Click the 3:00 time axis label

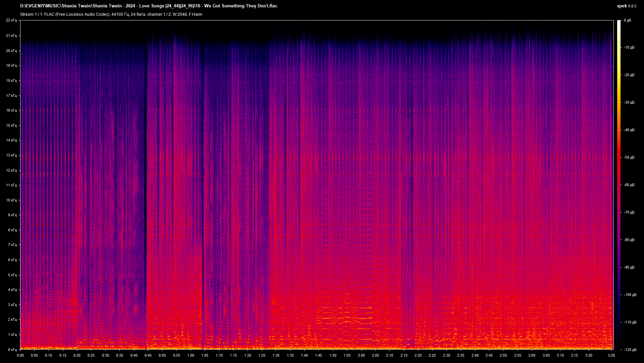[532, 355]
